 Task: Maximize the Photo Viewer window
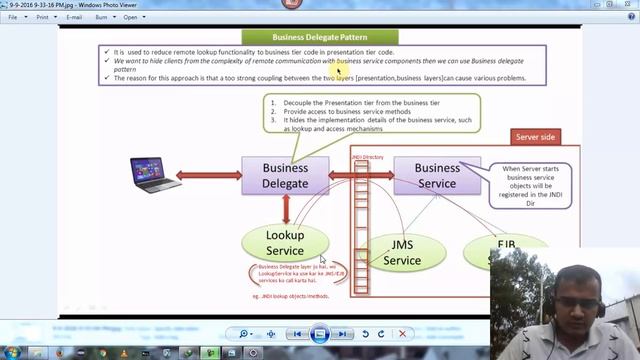(610, 4)
